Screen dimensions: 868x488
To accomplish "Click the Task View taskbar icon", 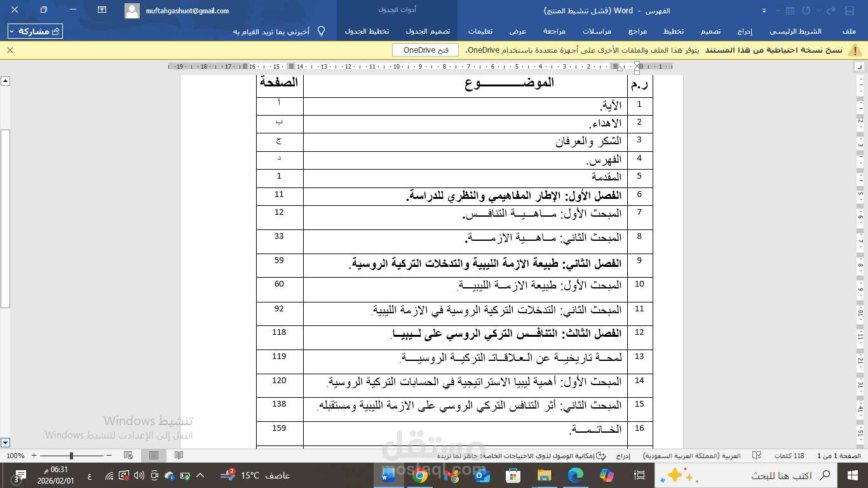I will tap(640, 475).
